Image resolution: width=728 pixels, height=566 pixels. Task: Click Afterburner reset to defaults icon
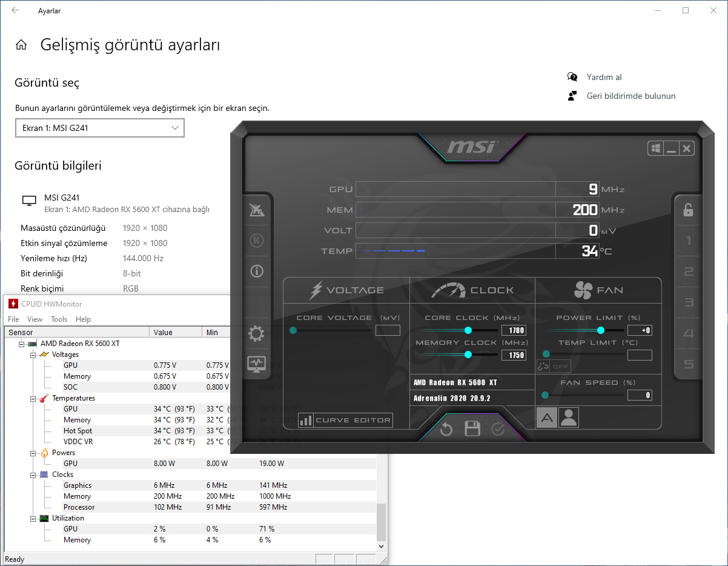pos(446,429)
